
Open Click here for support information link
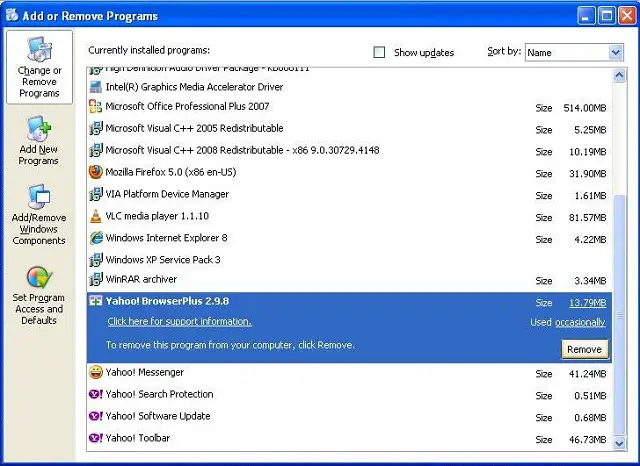tap(179, 322)
